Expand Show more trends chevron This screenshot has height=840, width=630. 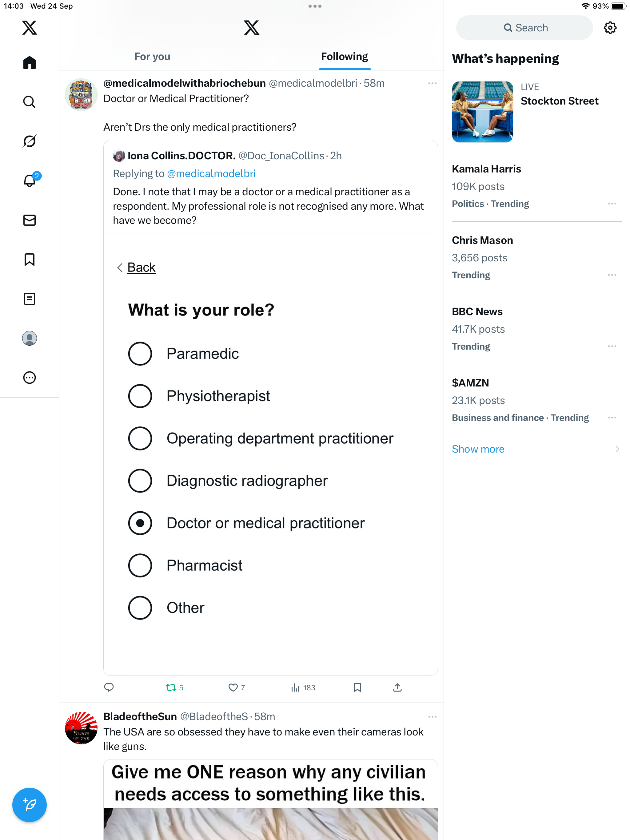coord(617,449)
